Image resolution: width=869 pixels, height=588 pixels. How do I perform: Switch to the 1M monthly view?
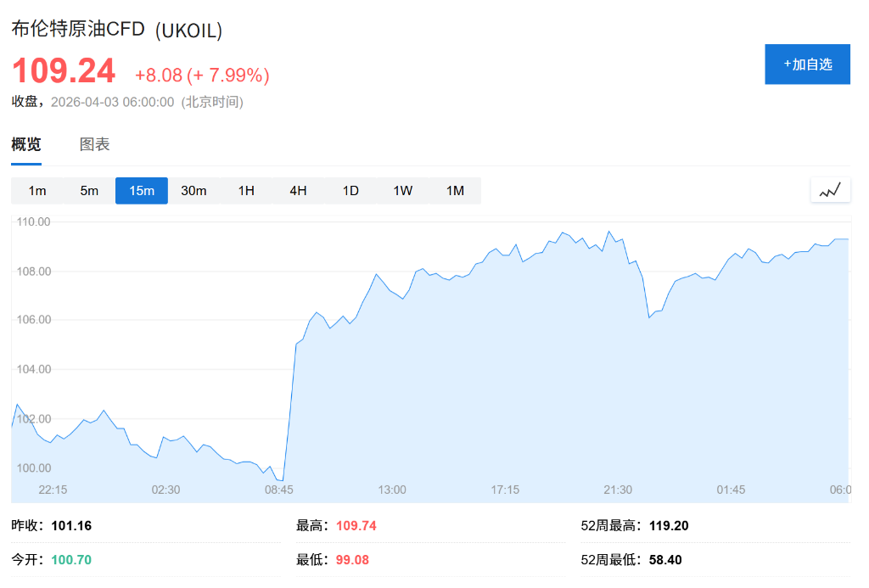coord(455,191)
